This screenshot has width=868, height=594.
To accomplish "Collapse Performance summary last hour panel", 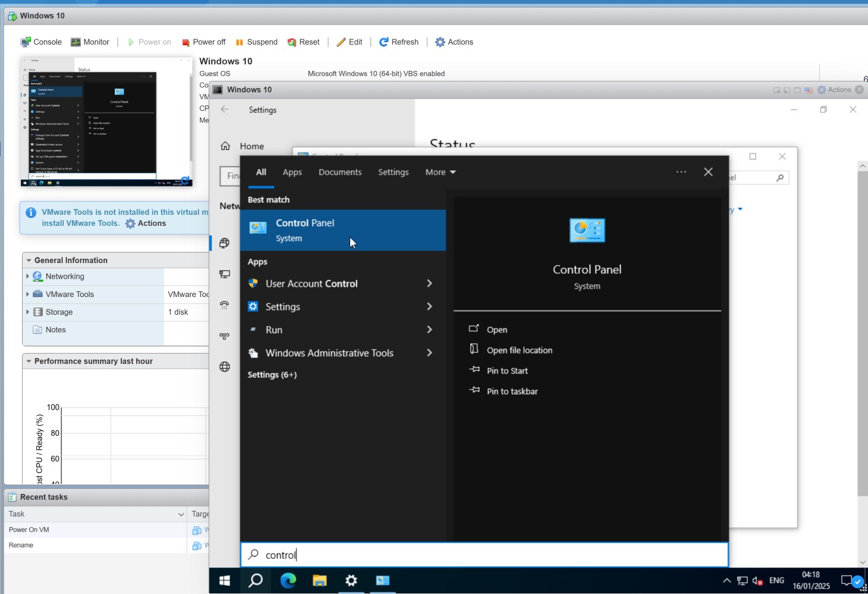I will tap(29, 361).
